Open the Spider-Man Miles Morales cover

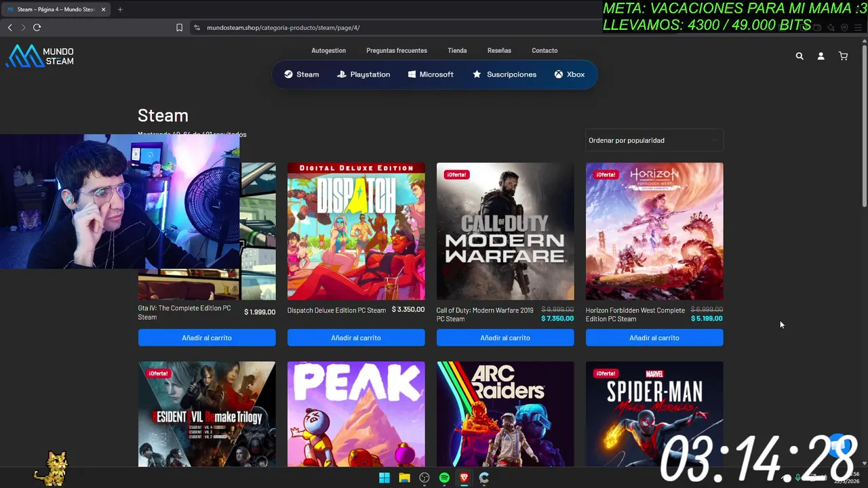tap(654, 414)
